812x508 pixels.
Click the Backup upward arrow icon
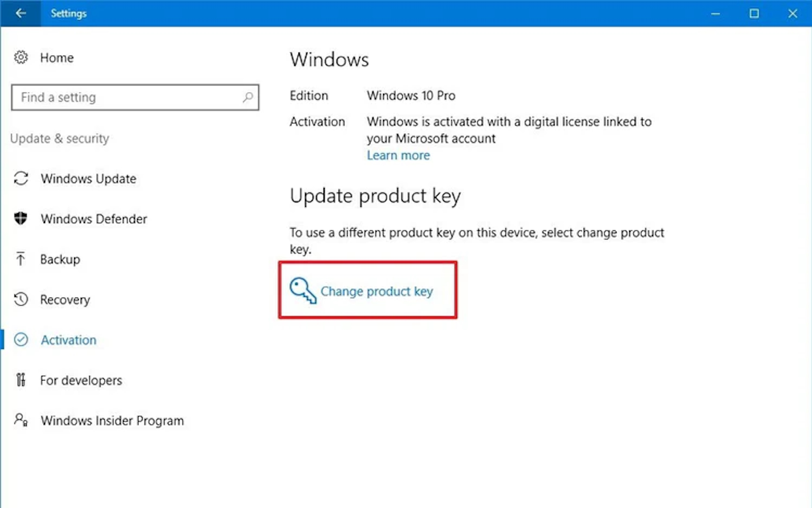point(20,259)
